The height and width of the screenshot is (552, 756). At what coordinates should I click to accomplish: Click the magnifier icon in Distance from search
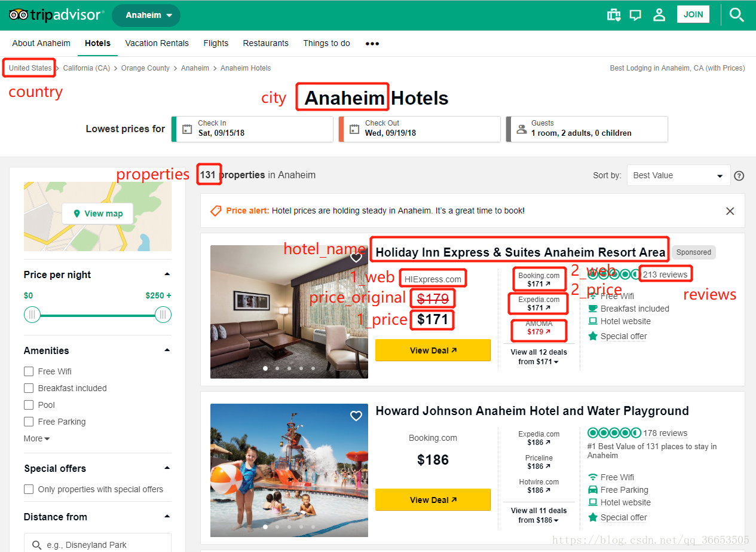(37, 545)
